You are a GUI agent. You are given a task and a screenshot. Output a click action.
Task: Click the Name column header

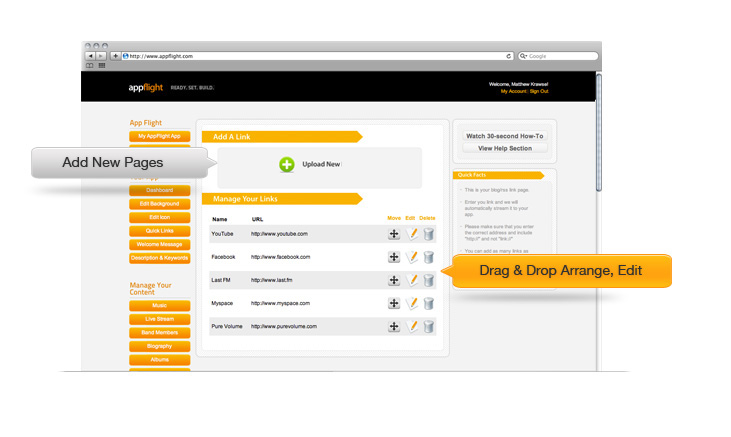click(220, 219)
